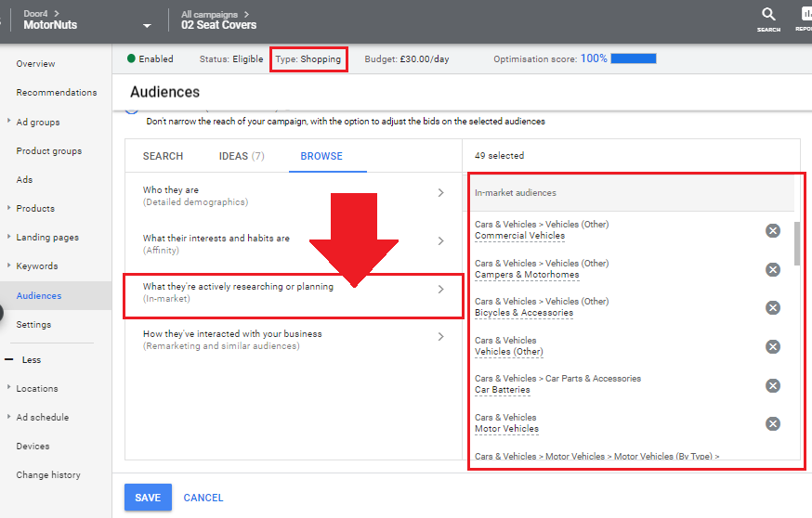Click the 49 selected count
Viewport: 812px width, 518px height.
click(x=499, y=156)
